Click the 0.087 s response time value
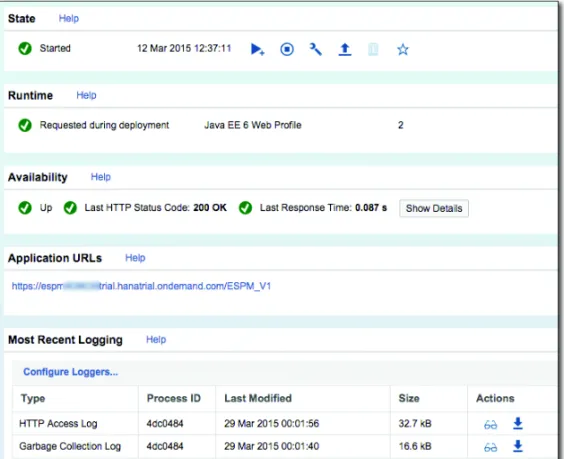The height and width of the screenshot is (459, 564). click(371, 208)
